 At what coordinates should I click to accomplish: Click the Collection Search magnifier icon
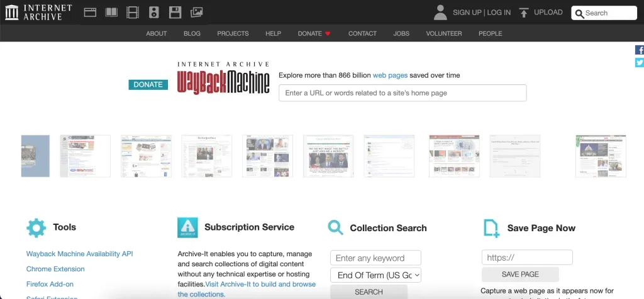point(336,227)
